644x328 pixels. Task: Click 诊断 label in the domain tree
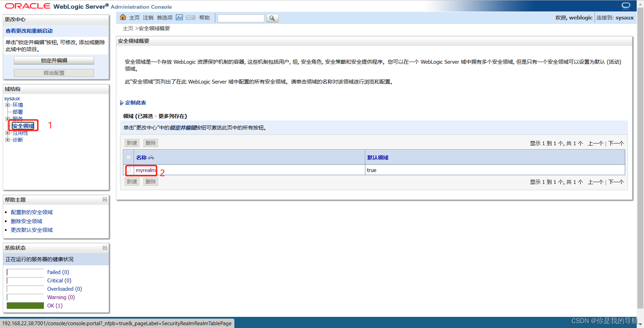[18, 140]
